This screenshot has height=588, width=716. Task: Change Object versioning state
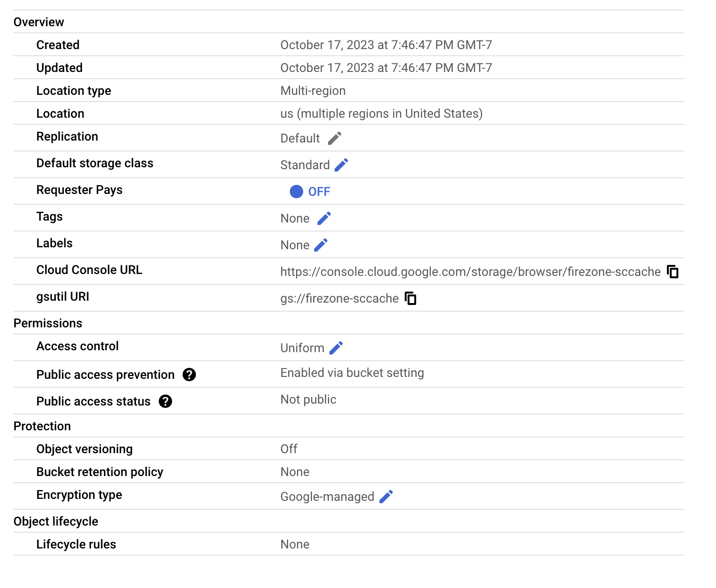click(288, 448)
